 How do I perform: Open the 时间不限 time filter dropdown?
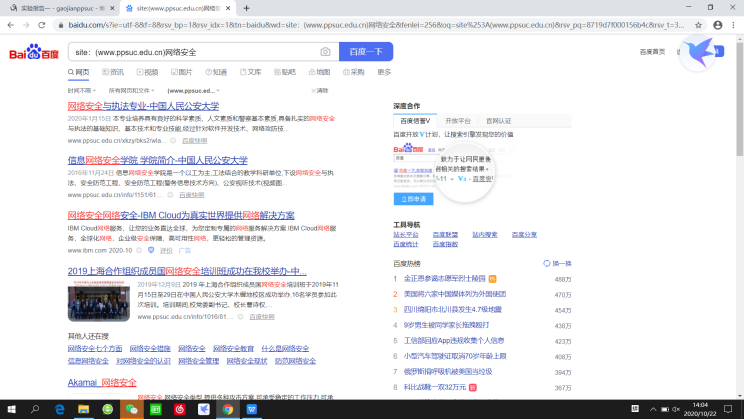click(81, 90)
